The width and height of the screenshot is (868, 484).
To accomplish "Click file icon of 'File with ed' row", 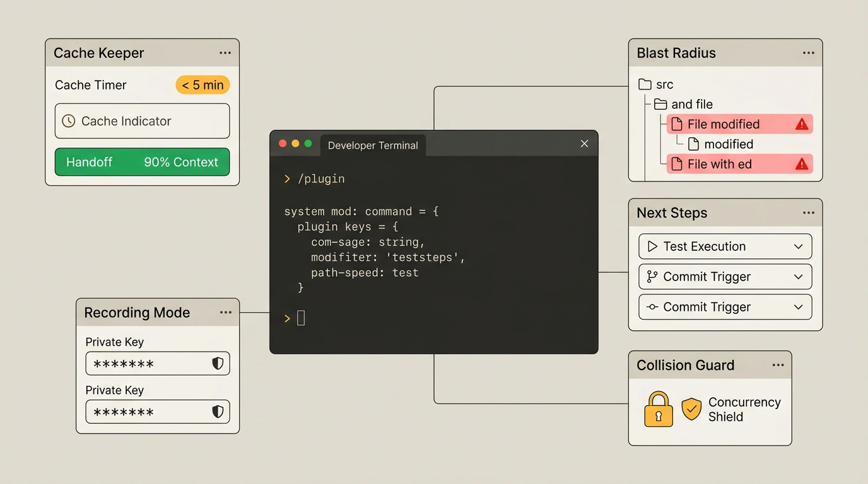I will (x=677, y=164).
